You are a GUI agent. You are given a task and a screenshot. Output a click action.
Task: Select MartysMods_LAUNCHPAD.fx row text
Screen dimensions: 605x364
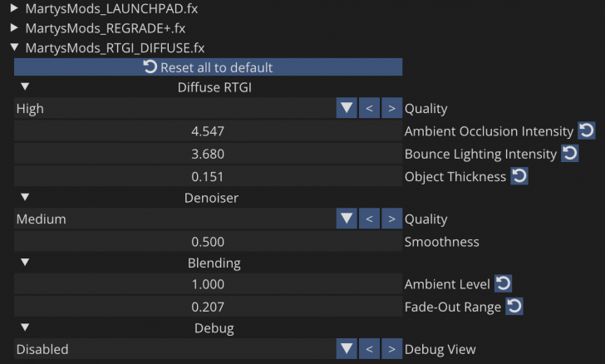(x=111, y=8)
